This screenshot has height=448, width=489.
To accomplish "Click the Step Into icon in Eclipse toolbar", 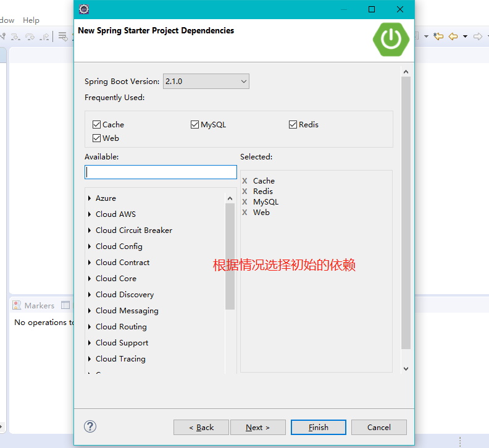I will [15, 37].
